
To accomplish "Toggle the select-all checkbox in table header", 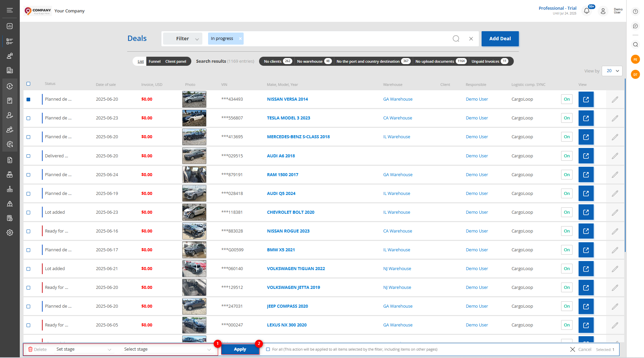I will click(x=28, y=84).
